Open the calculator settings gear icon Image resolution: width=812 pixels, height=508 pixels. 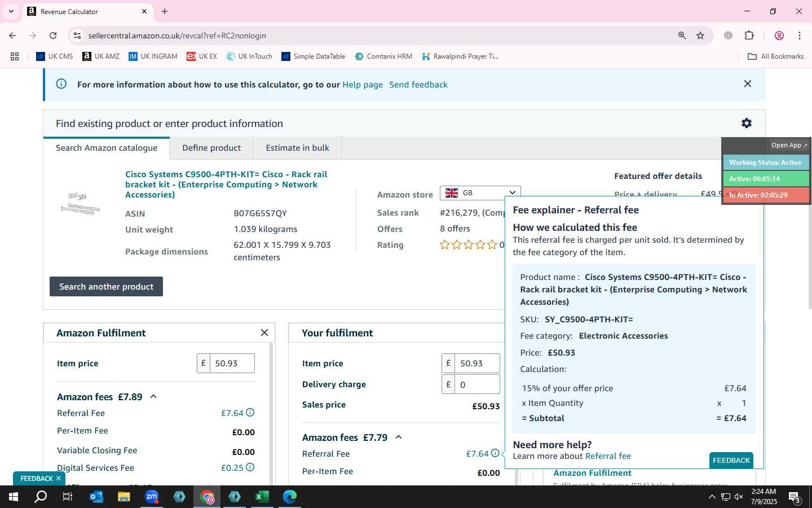(747, 123)
